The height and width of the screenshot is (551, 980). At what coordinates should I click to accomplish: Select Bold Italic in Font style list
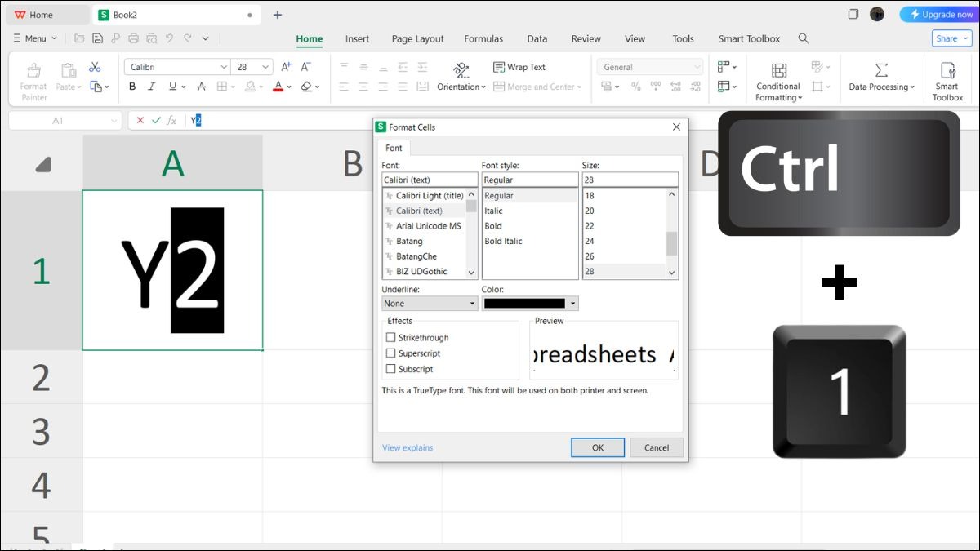(503, 241)
